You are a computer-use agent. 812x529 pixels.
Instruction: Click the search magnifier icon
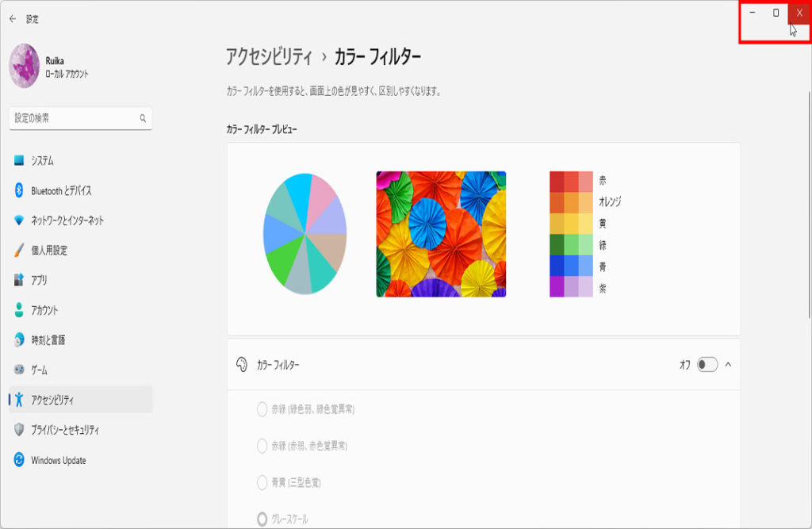tap(143, 118)
